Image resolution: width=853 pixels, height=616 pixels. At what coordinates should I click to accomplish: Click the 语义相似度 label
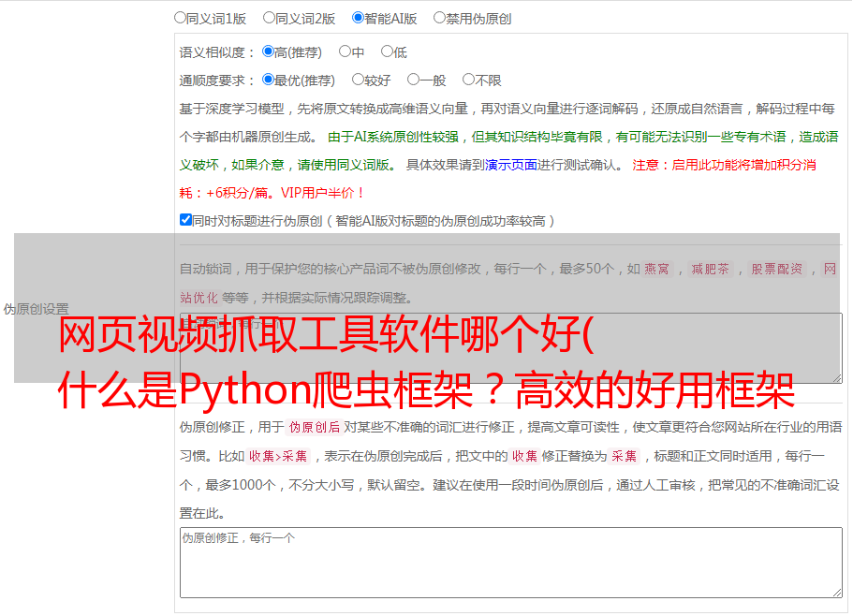click(x=217, y=52)
